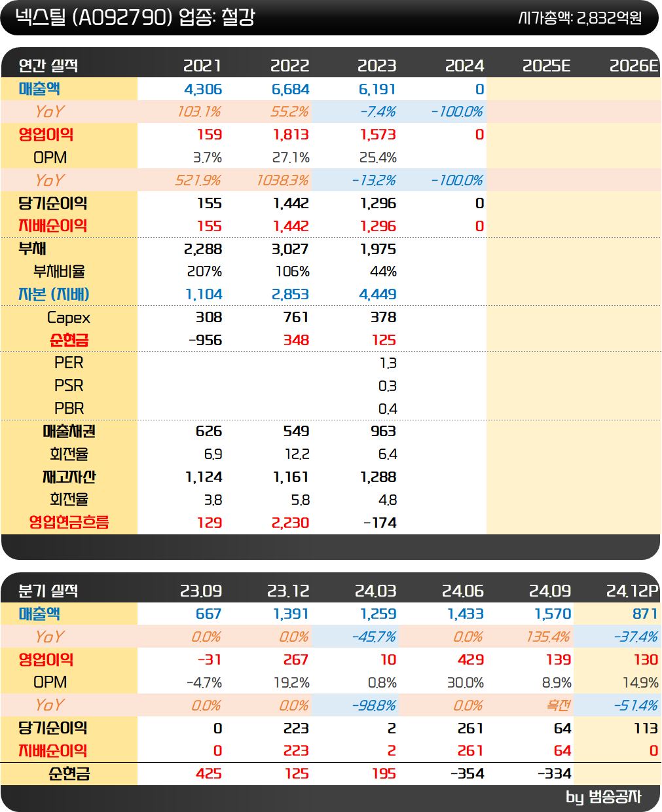Click annual 매출액 value 4,306

click(x=203, y=89)
